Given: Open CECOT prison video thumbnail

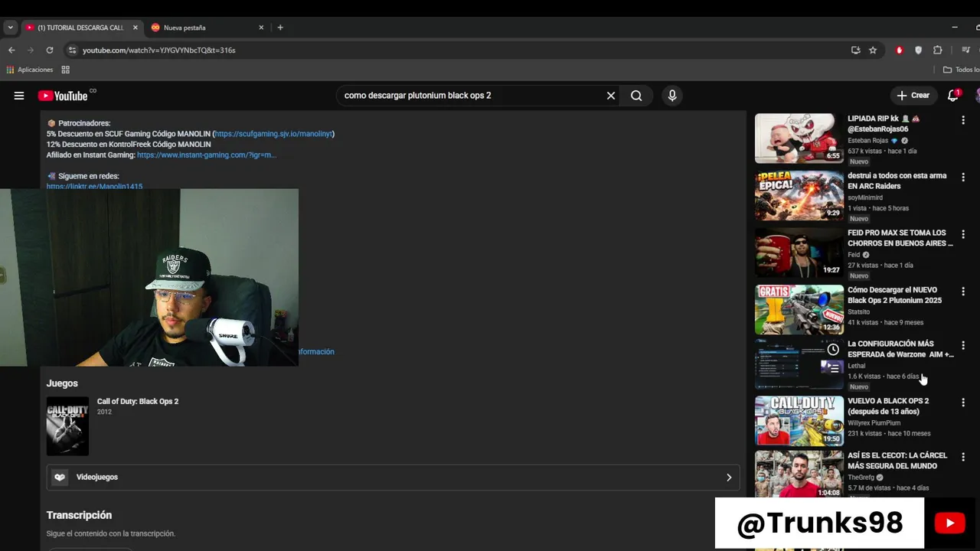Looking at the screenshot, I should point(799,474).
